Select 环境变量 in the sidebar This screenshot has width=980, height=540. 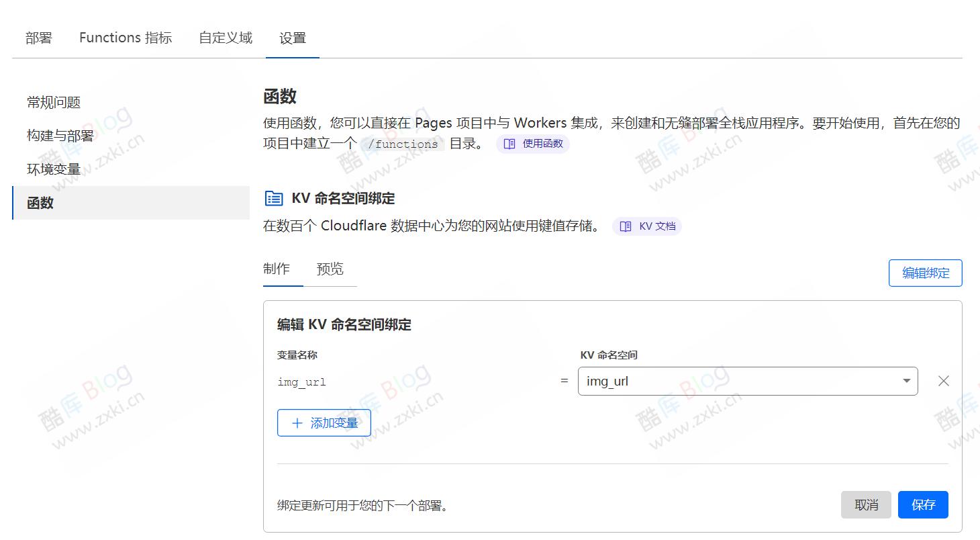pos(52,169)
